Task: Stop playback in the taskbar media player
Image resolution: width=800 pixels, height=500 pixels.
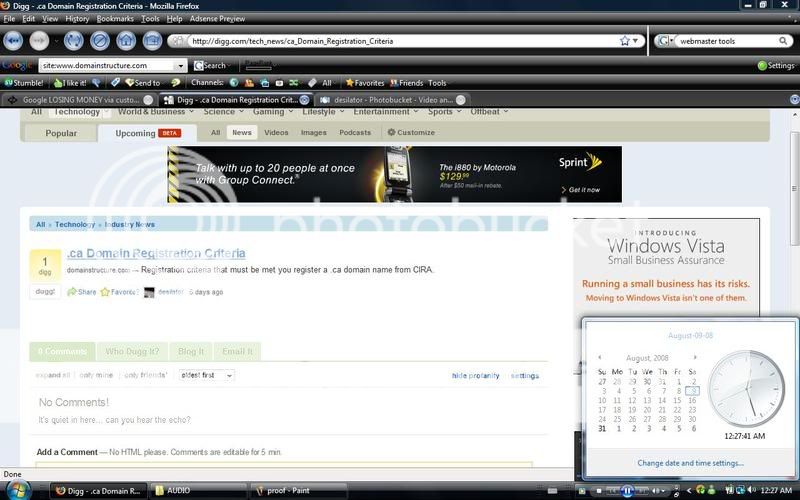Action: (598, 491)
